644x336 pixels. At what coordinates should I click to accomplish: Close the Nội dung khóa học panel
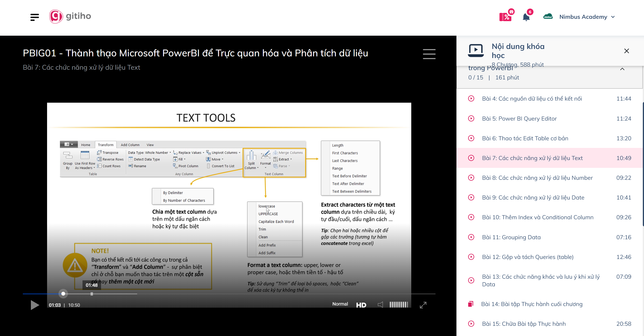coord(626,51)
